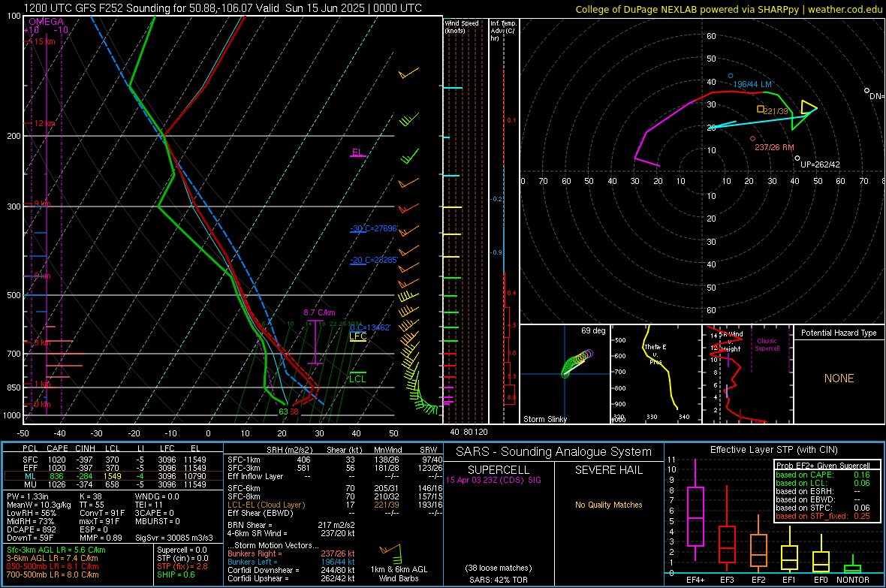Click the SARS: 42% TOR text
This screenshot has width=886, height=588.
499,580
